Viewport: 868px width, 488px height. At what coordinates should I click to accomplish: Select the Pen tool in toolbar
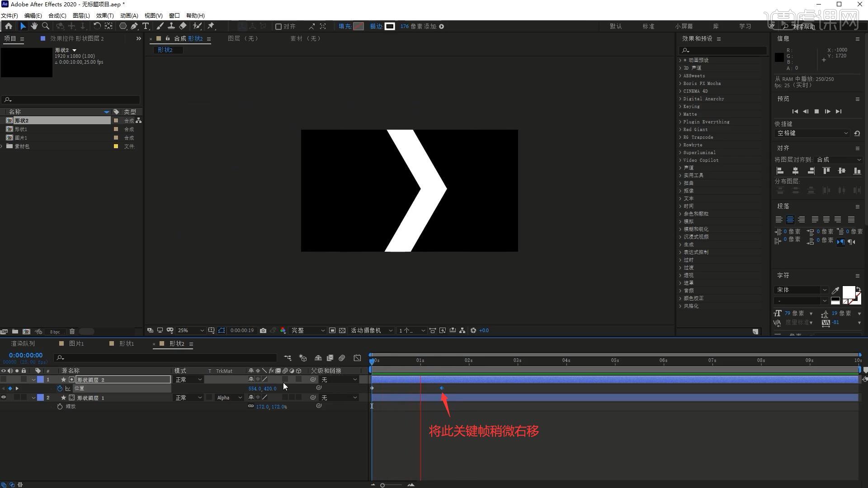click(x=134, y=26)
